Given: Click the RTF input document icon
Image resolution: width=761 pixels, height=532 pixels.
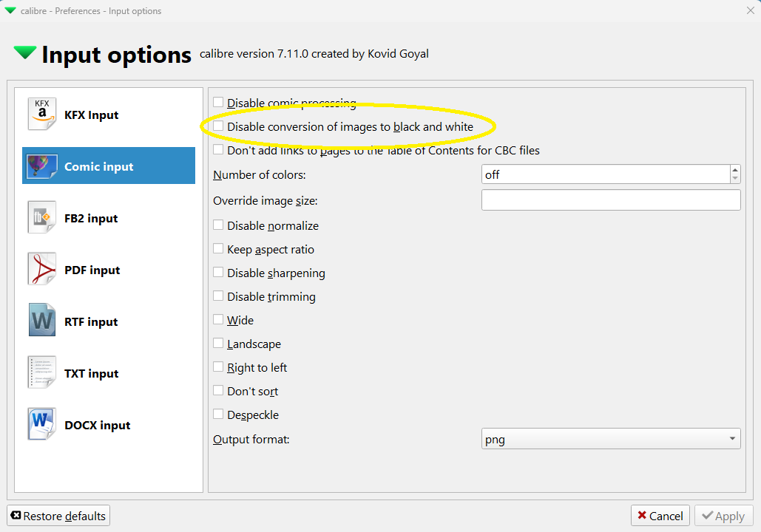Looking at the screenshot, I should 42,321.
